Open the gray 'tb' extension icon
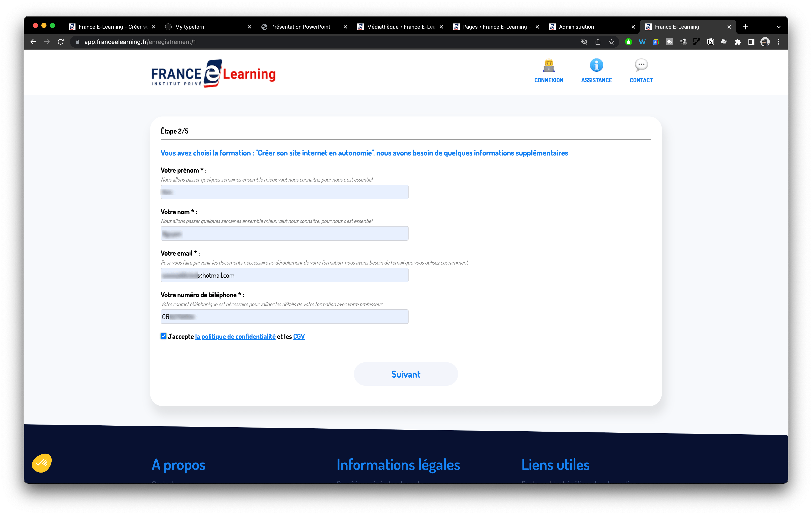This screenshot has height=515, width=812. tap(669, 42)
